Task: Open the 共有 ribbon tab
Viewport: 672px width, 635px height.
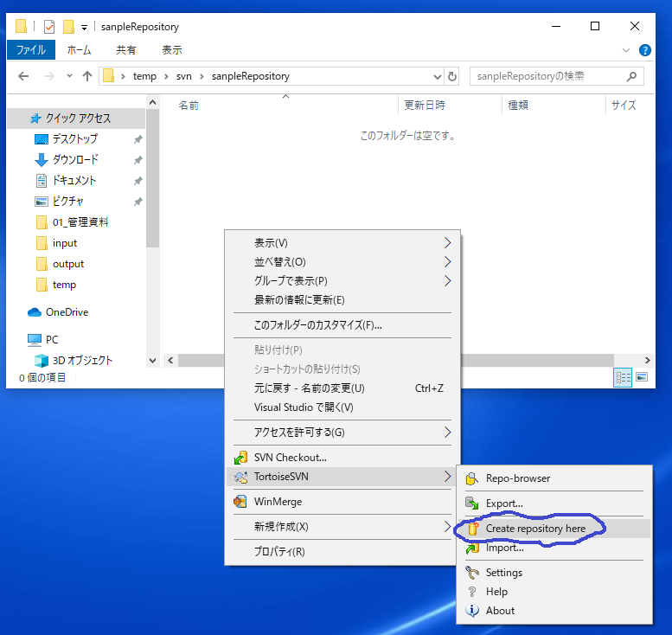Action: [x=126, y=50]
